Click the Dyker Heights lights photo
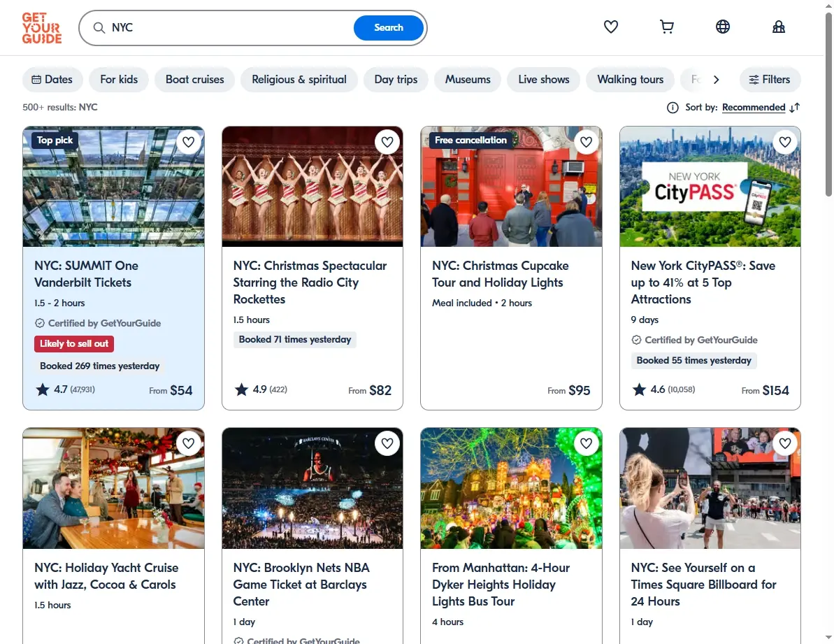 click(511, 488)
